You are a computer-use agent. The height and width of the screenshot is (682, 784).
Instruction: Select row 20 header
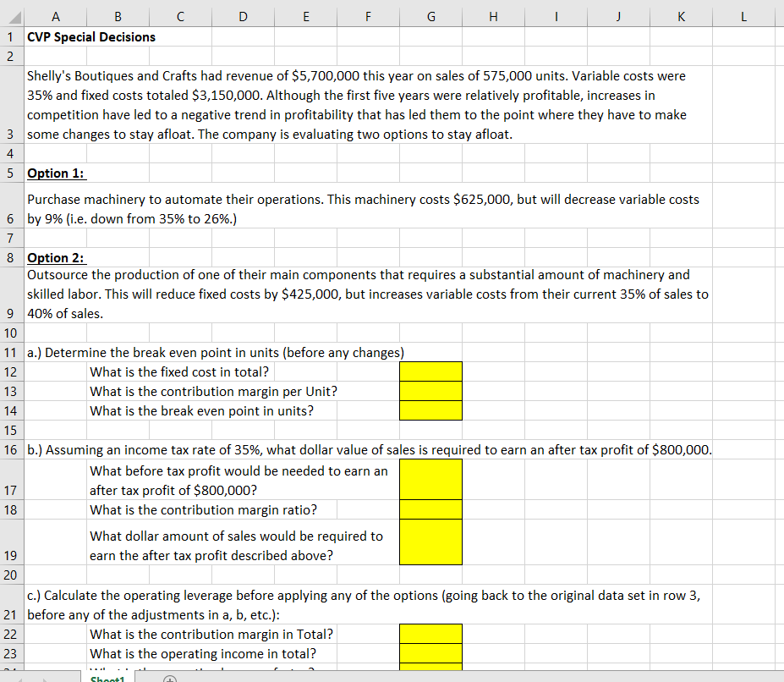tap(10, 575)
